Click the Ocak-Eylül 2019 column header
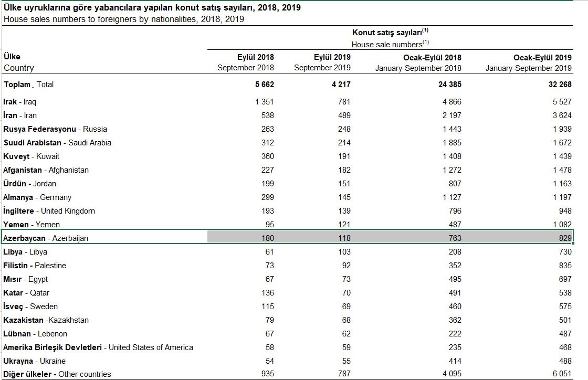588x380 pixels. [x=542, y=57]
